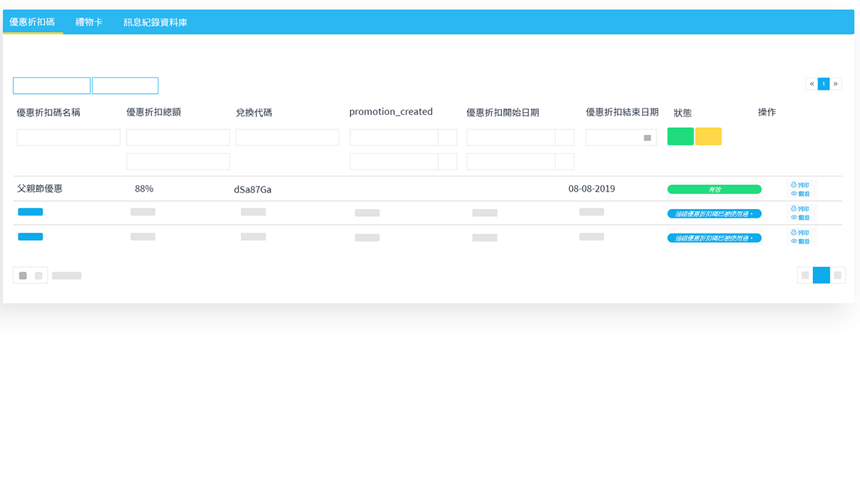Open picker beside lower 優惠折扣開始日期 filter

[x=564, y=162]
